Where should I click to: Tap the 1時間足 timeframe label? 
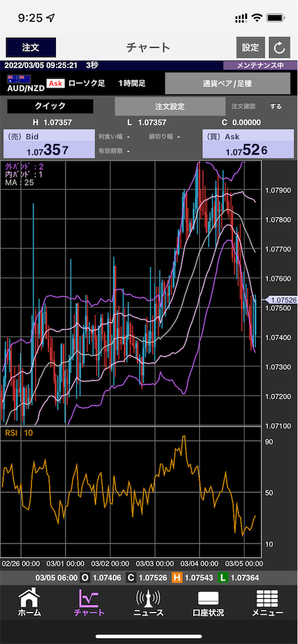pos(132,84)
